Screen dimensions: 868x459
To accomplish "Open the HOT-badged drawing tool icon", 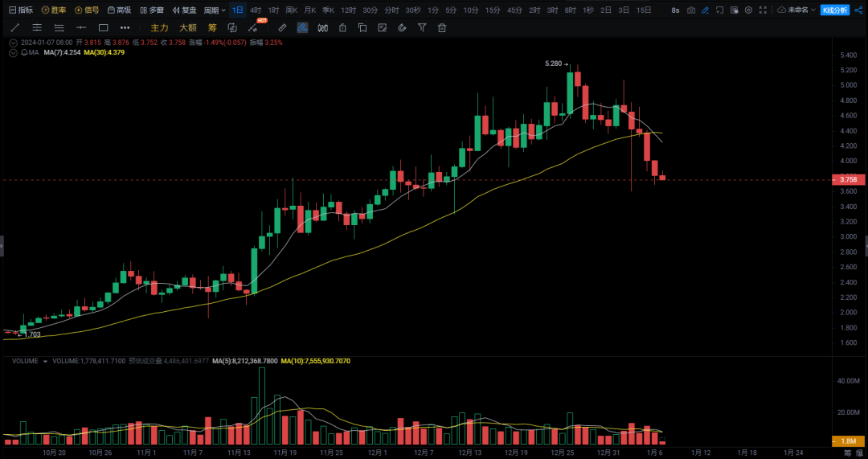I will pos(253,27).
